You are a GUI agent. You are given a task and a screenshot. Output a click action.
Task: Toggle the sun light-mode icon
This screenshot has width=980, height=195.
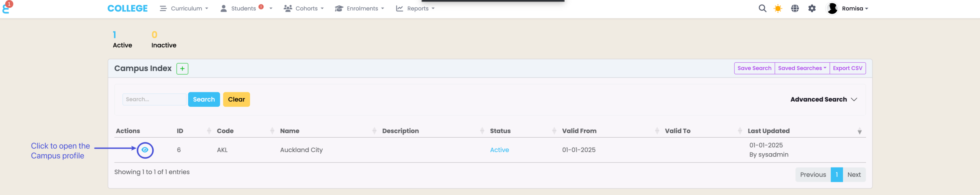tap(777, 8)
